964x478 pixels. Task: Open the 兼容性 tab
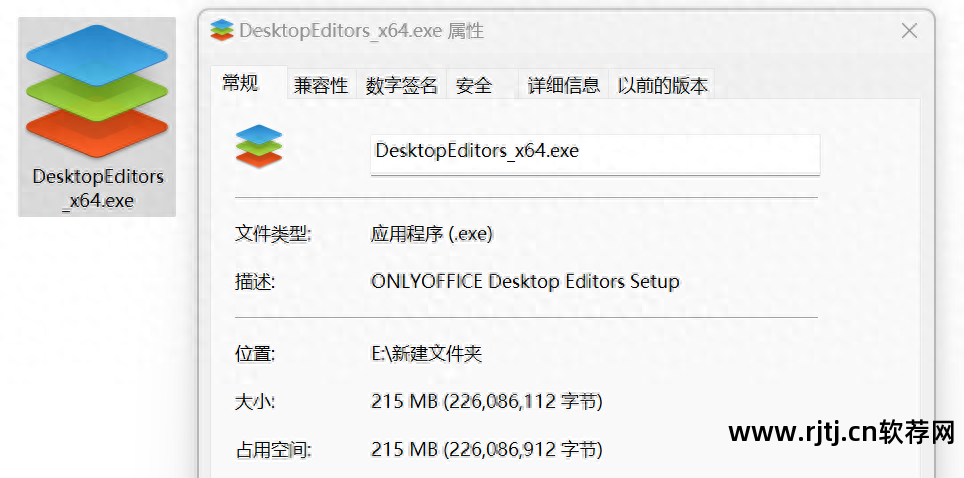[x=320, y=86]
